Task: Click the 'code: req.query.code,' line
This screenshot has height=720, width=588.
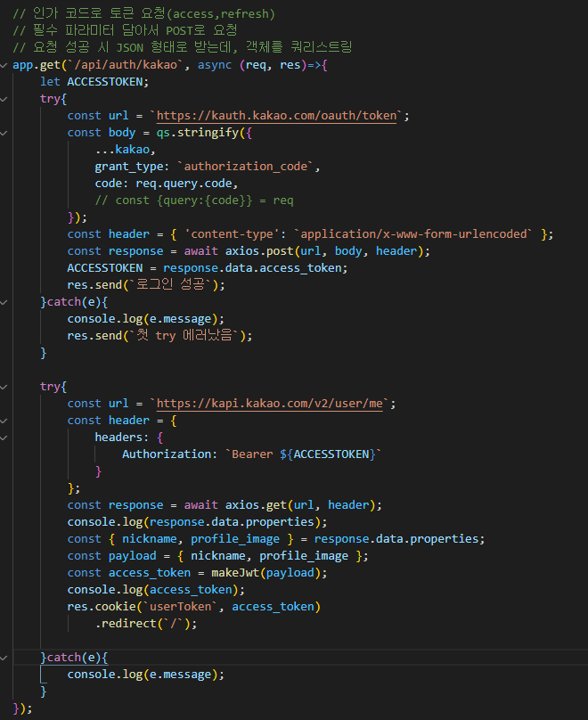Action: [167, 184]
